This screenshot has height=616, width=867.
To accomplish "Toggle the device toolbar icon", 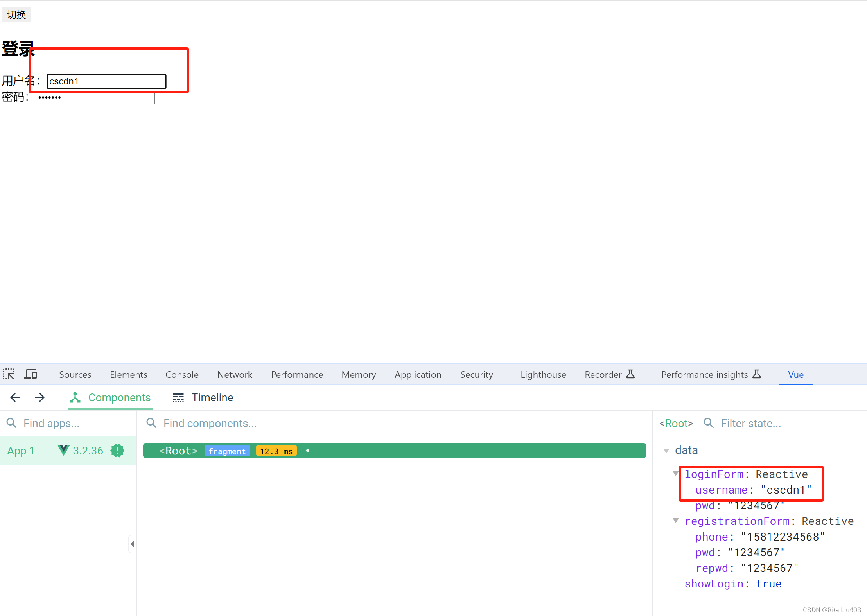I will [31, 374].
